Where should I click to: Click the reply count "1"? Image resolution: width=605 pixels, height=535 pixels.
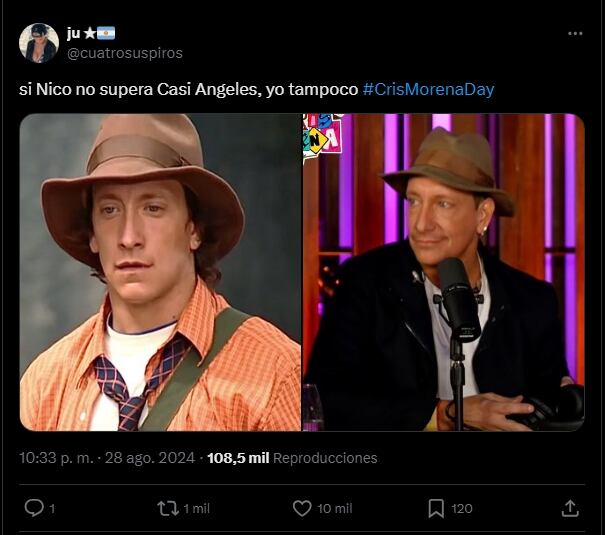pyautogui.click(x=52, y=509)
